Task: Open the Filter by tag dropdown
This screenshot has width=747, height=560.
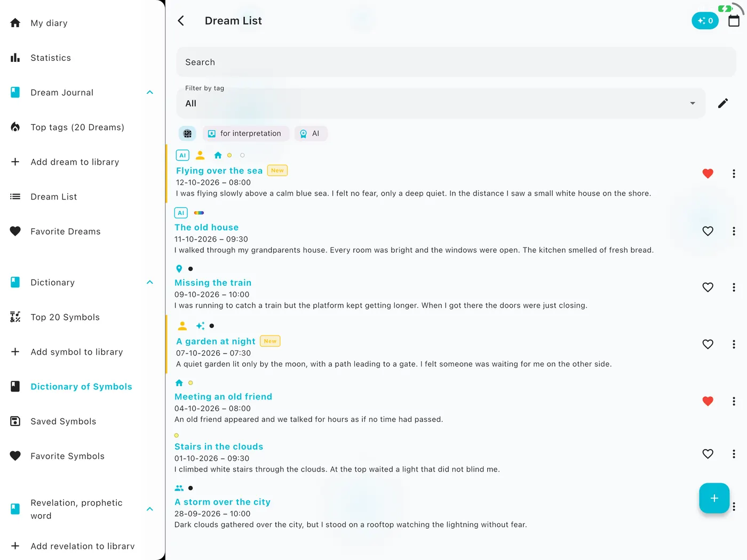Action: click(441, 103)
